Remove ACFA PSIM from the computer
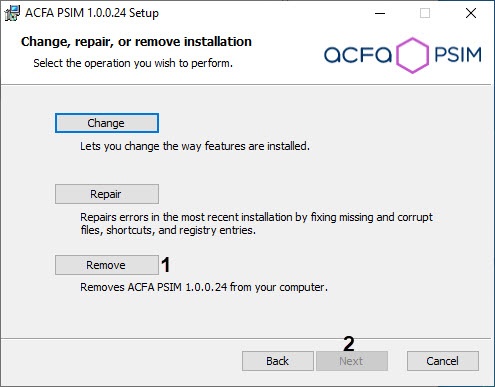The width and height of the screenshot is (495, 387). point(107,265)
